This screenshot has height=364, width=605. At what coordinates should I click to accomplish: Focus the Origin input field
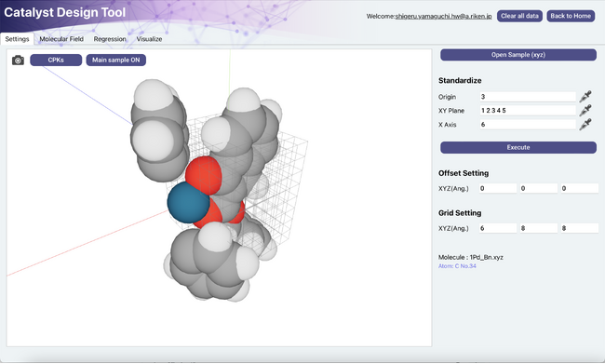[528, 97]
